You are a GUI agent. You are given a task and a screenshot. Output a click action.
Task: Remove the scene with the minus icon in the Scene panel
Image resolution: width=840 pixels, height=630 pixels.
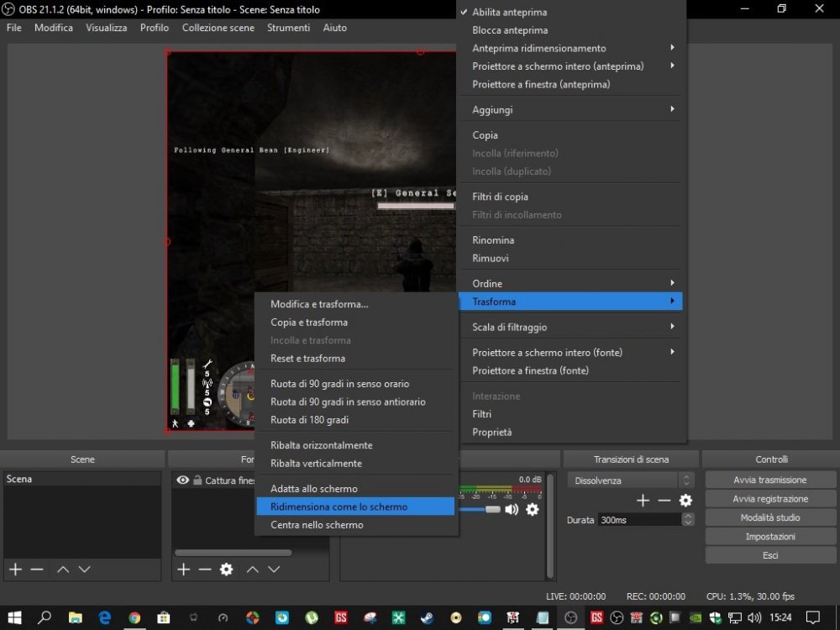click(37, 569)
